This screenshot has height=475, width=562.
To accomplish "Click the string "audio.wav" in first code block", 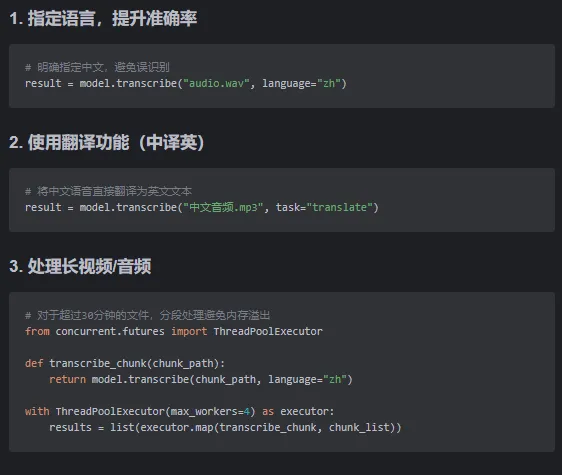I will click(216, 84).
